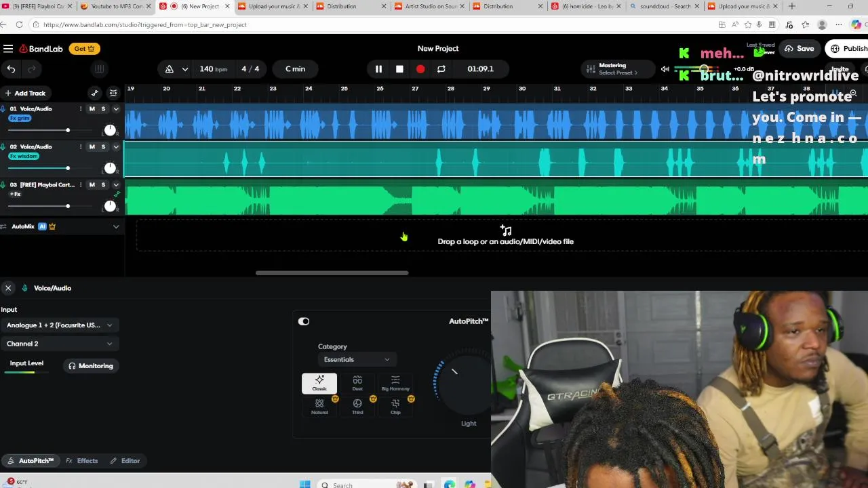Open Analogue 1 + 2 input device dropdown
Screen dimensions: 868x488
(x=59, y=325)
